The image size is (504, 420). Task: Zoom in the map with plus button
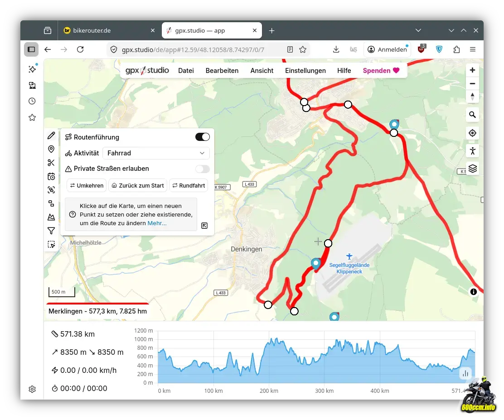(x=472, y=70)
